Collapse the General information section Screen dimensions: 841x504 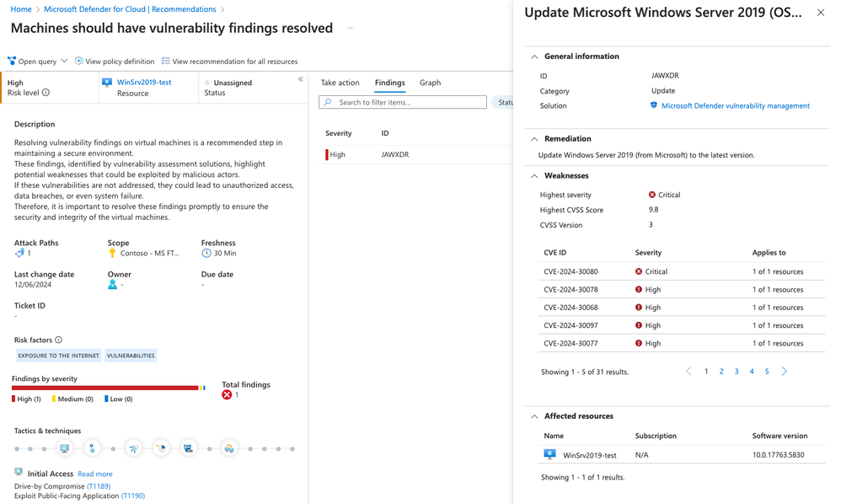pos(534,56)
